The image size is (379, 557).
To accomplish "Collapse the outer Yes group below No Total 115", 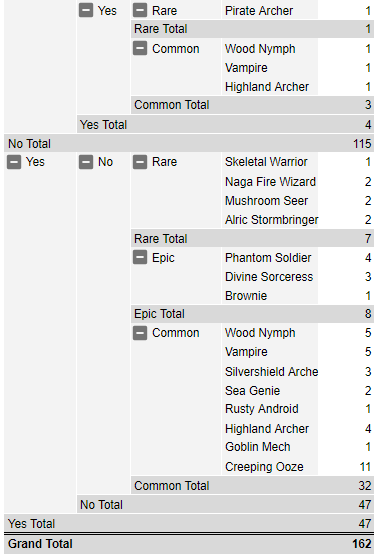I will [14, 162].
